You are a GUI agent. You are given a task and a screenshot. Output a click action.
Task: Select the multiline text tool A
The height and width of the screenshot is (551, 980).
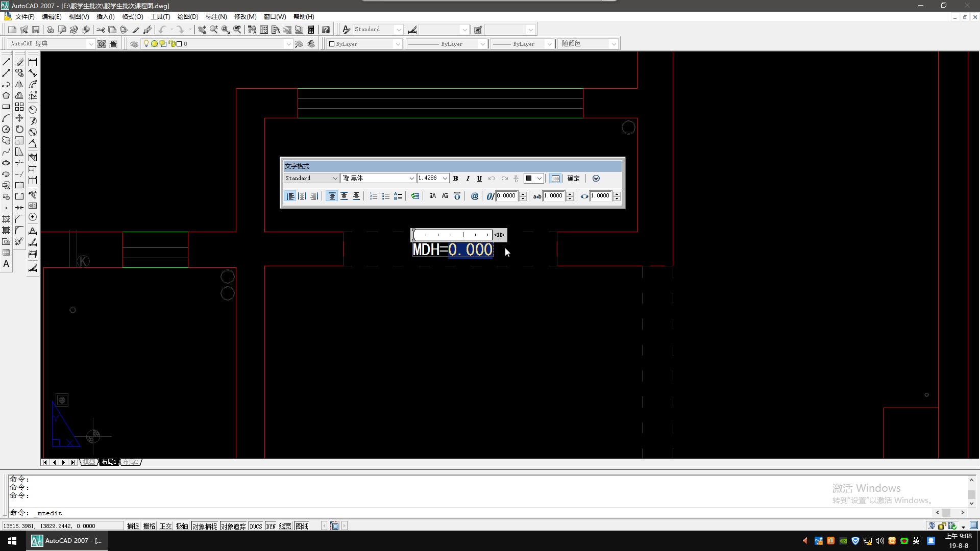[6, 264]
